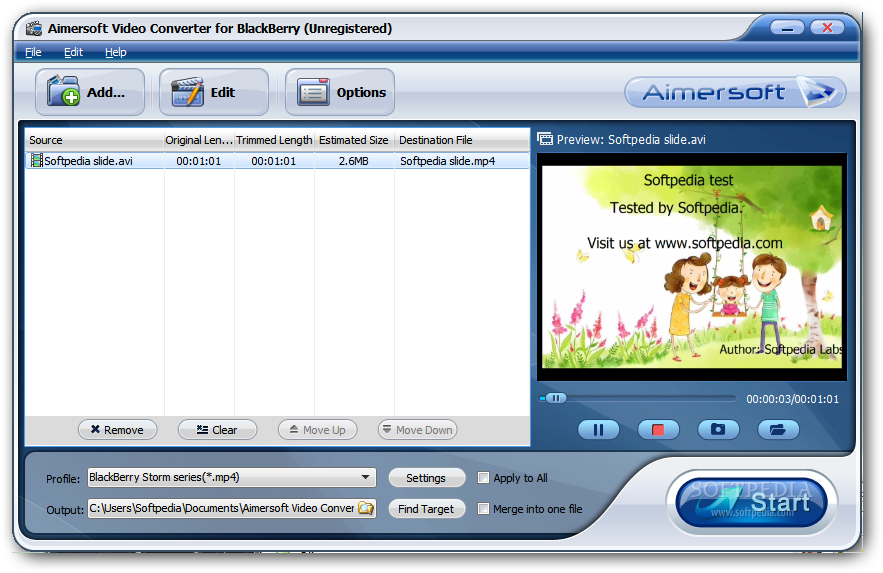Browse output folder icon in Output field

(366, 508)
